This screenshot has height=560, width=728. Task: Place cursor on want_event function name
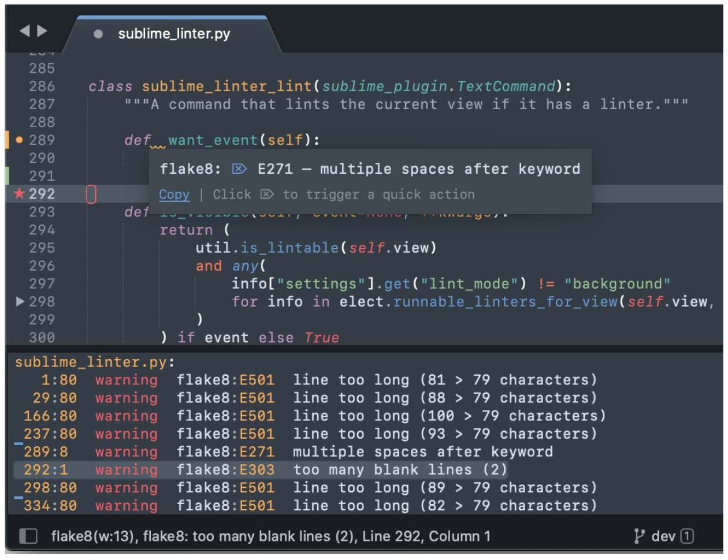point(213,140)
